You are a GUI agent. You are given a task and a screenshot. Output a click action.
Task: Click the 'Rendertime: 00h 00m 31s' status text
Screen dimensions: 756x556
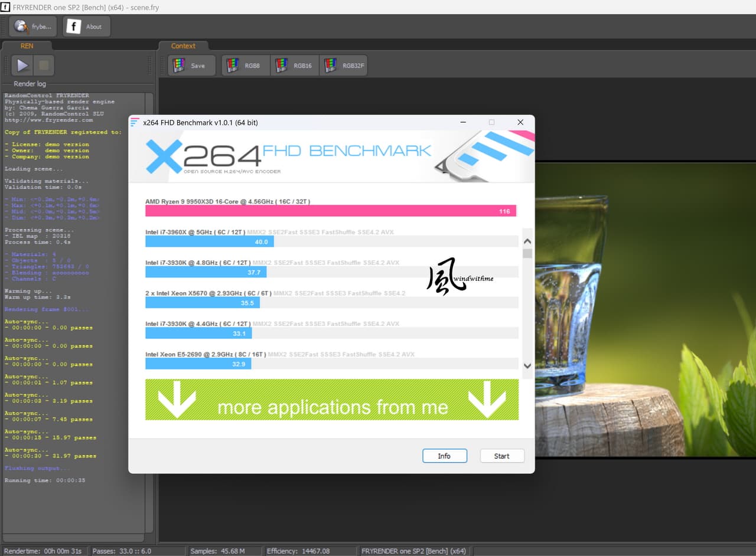tap(43, 551)
